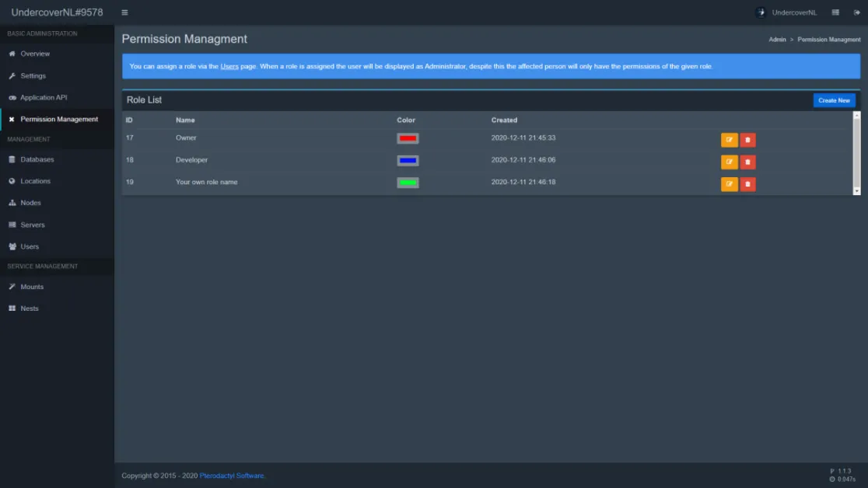Switch to the Users management section
Image resolution: width=868 pixels, height=488 pixels.
click(x=11, y=246)
